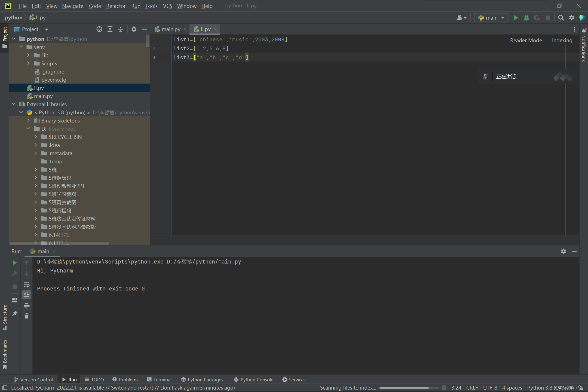The width and height of the screenshot is (588, 392).
Task: Click Collapse All icon in Project panel
Action: [x=121, y=29]
